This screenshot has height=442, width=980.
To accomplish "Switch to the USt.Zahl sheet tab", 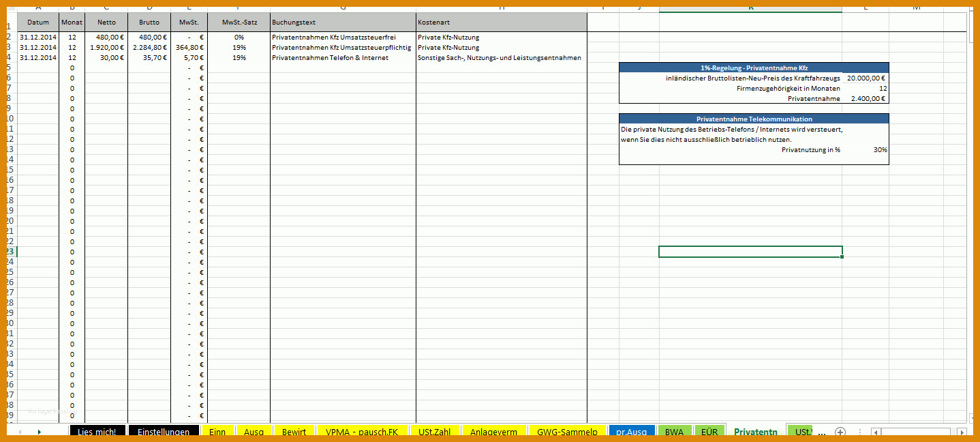I will (x=434, y=432).
